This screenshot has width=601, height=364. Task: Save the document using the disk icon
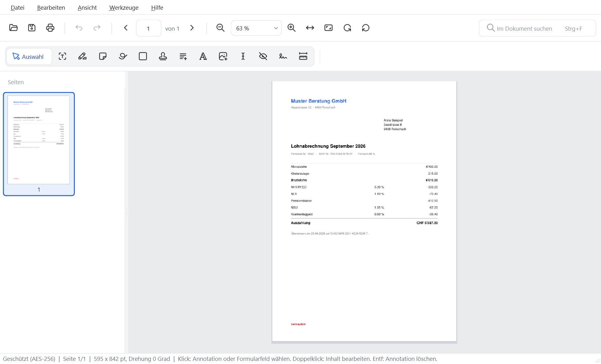click(x=32, y=28)
